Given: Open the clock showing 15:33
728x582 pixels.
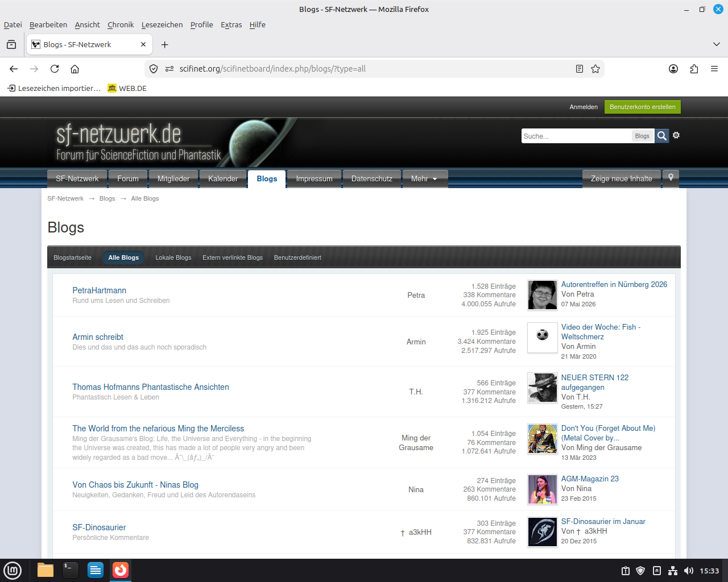Looking at the screenshot, I should click(709, 571).
